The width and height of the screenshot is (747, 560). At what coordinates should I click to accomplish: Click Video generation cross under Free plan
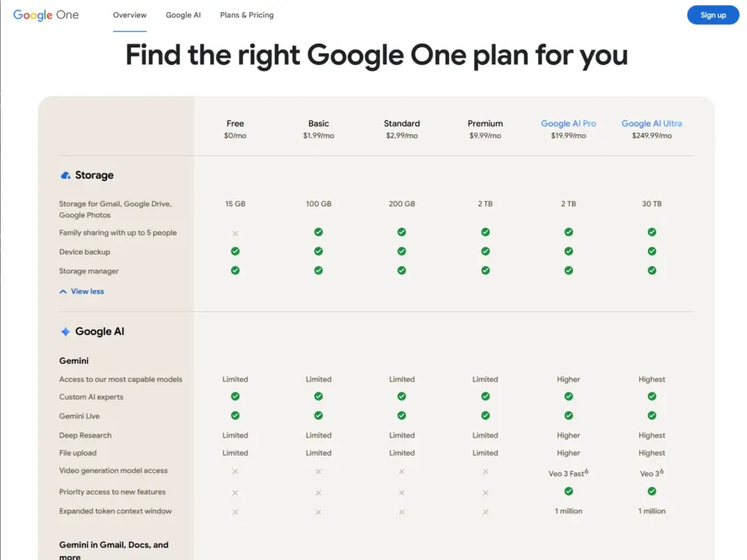(235, 472)
